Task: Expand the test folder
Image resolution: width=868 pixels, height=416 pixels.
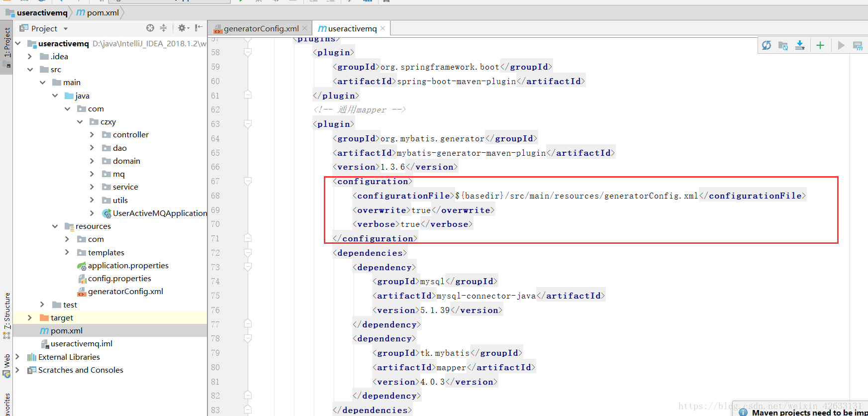Action: [x=42, y=305]
